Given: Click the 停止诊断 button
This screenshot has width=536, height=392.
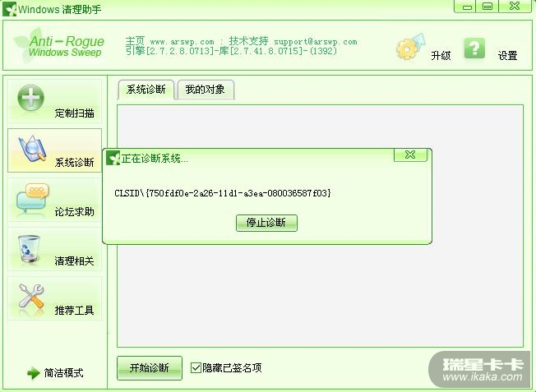Looking at the screenshot, I should tap(266, 223).
